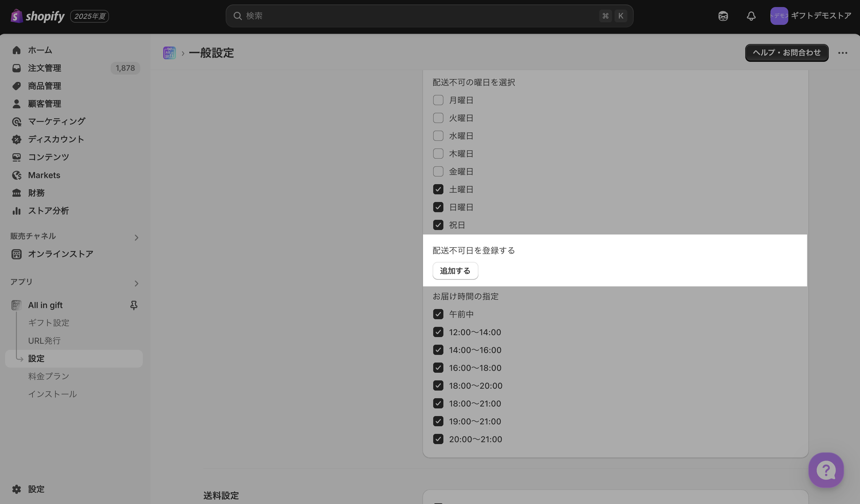Click the Shopify logo icon
The width and height of the screenshot is (860, 504).
[x=16, y=16]
